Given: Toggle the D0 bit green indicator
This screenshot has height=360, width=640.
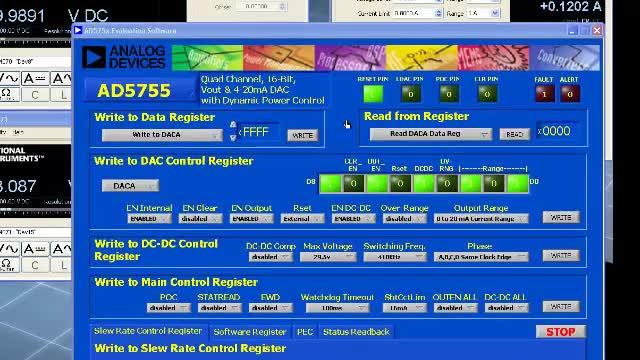Looking at the screenshot, I should 517,184.
